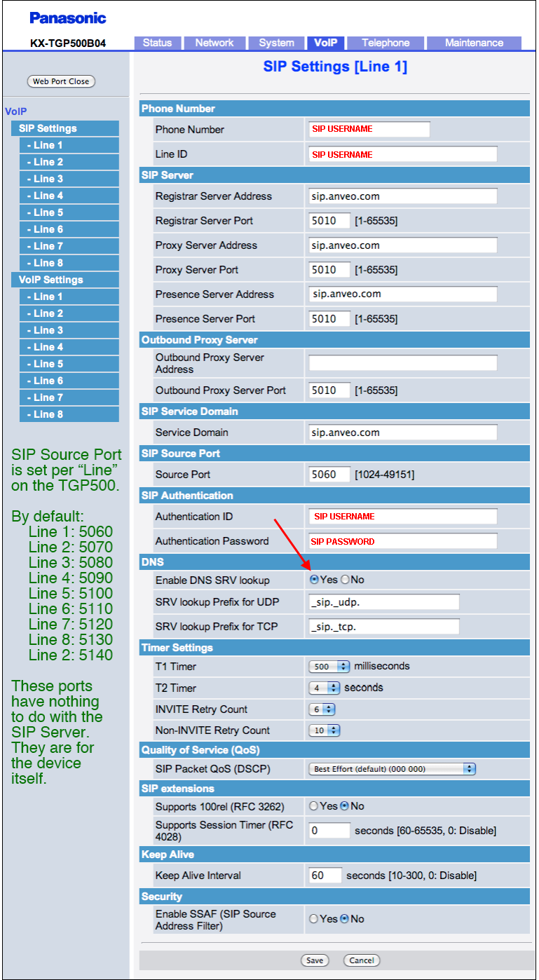
Task: Click the SIP Settings sidebar heading
Action: coord(65,128)
